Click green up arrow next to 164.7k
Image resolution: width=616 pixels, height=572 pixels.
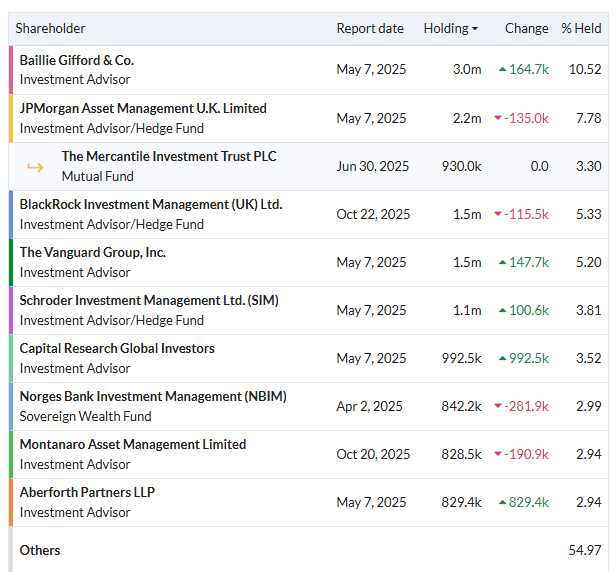pos(502,70)
